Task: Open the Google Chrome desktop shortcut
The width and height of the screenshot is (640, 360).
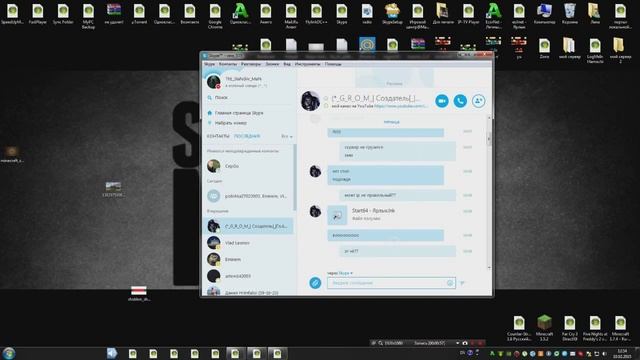Action: coord(215,16)
